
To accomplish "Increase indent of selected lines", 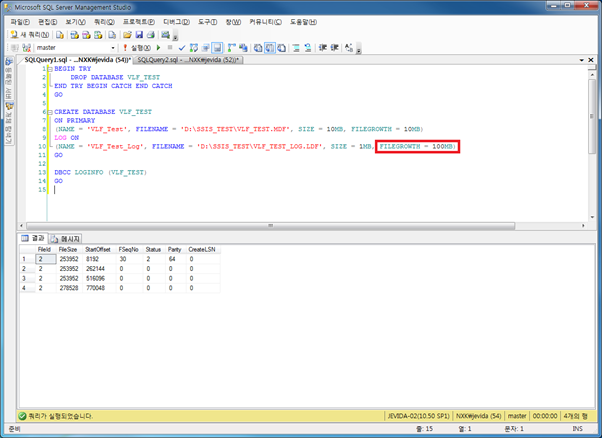I will point(334,48).
